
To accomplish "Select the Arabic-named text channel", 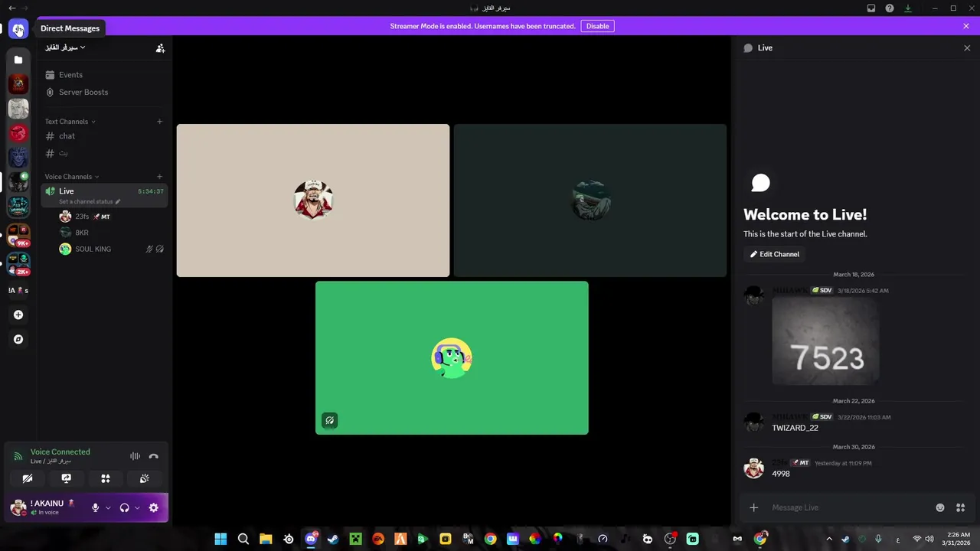I will [x=105, y=153].
